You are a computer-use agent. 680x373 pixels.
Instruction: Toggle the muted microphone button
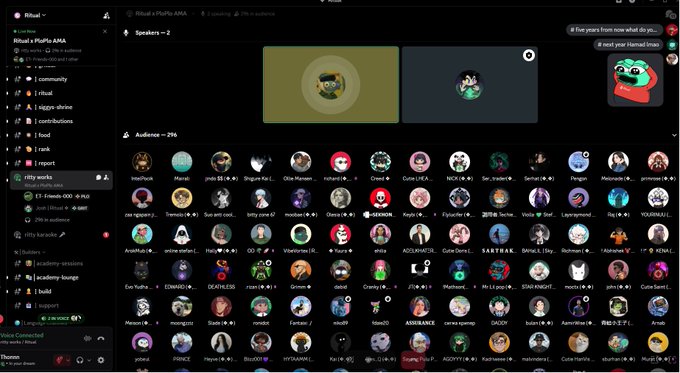click(59, 360)
